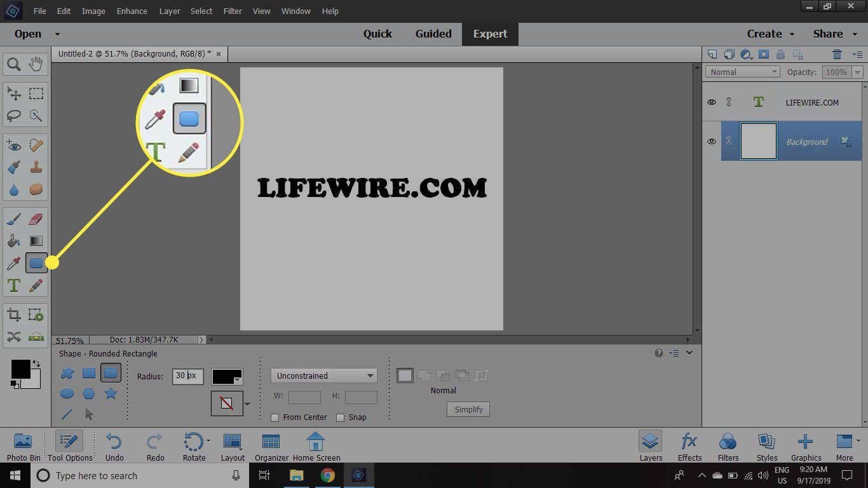Screen dimensions: 868x488
Task: Select the Smart Brush tool
Action: pyautogui.click(x=13, y=168)
